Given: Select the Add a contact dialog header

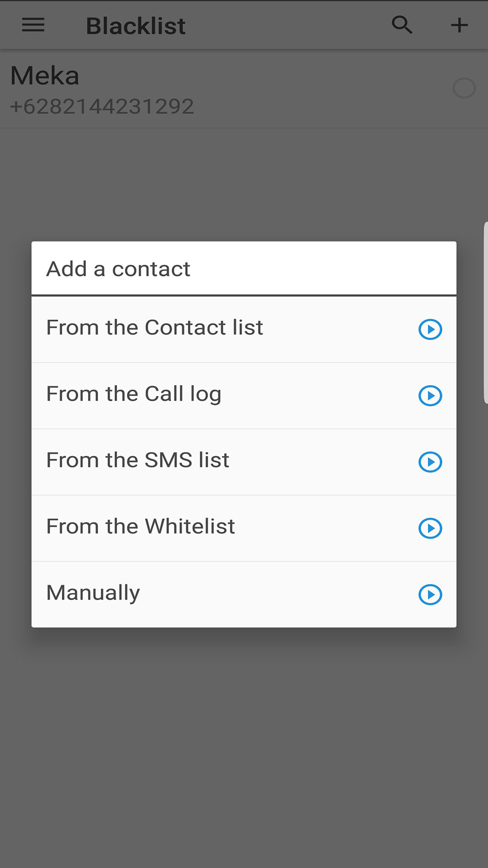Looking at the screenshot, I should [117, 268].
